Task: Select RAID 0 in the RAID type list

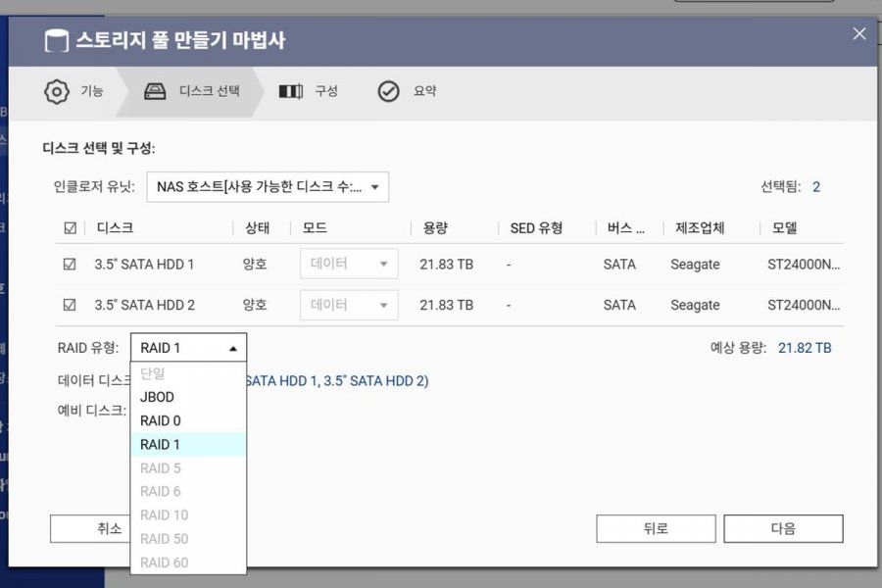Action: (x=188, y=420)
